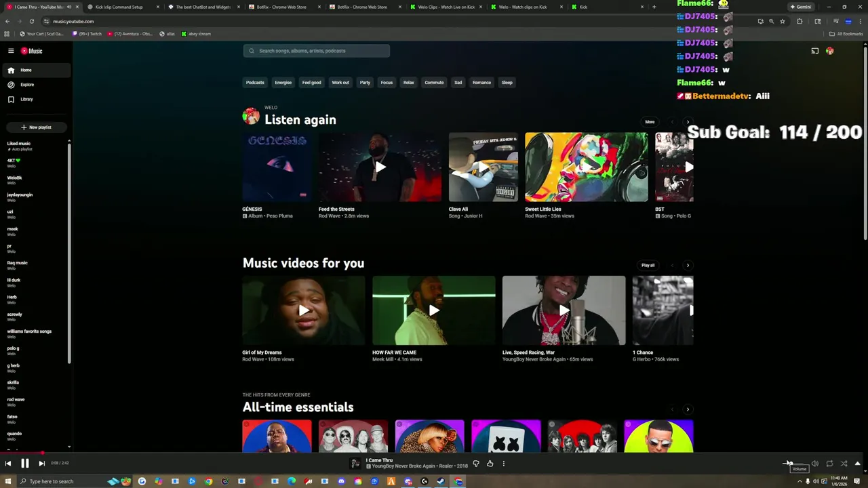The image size is (868, 488).
Task: Toggle shuffle mode
Action: tap(844, 464)
